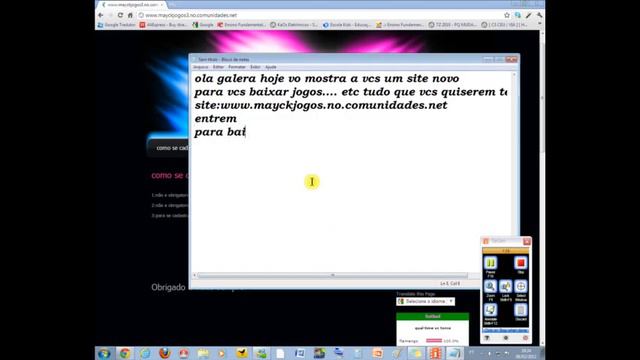The width and height of the screenshot is (640, 360).
Task: Click the Notepad horizontal scrollbar
Action: coord(332,275)
